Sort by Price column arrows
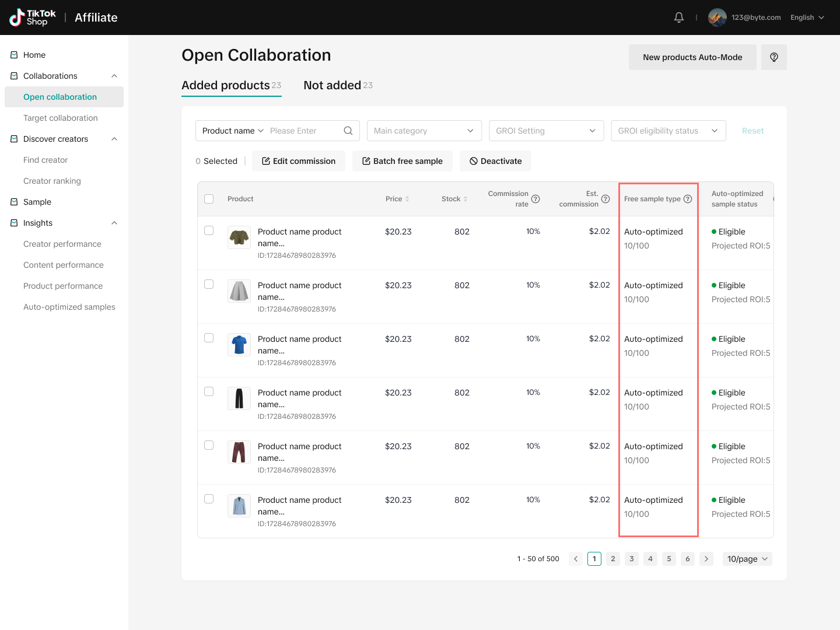This screenshot has height=630, width=840. [x=407, y=199]
